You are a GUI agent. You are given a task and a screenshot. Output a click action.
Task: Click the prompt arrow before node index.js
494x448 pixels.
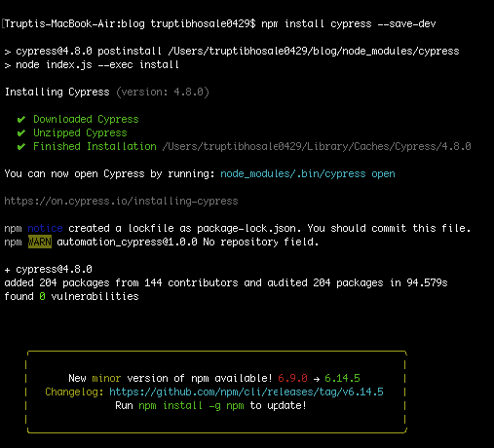pyautogui.click(x=8, y=65)
